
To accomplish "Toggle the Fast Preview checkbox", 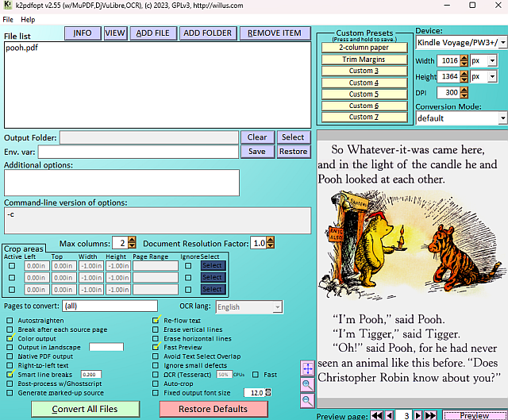I will coord(156,348).
